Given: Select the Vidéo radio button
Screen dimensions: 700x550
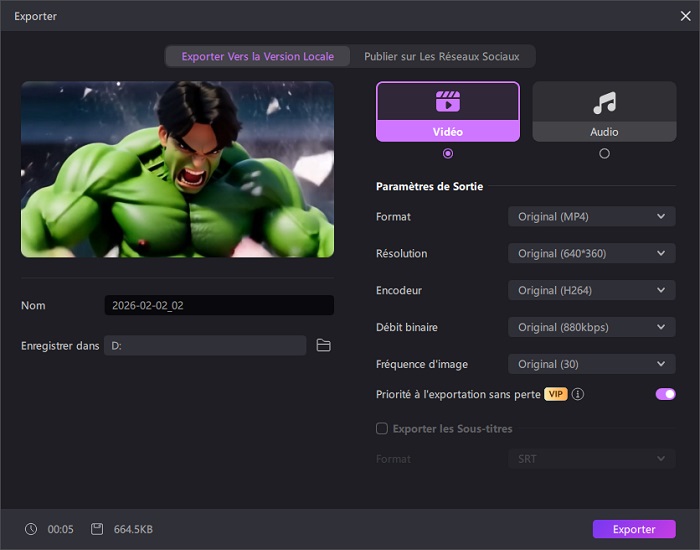Looking at the screenshot, I should click(x=448, y=154).
